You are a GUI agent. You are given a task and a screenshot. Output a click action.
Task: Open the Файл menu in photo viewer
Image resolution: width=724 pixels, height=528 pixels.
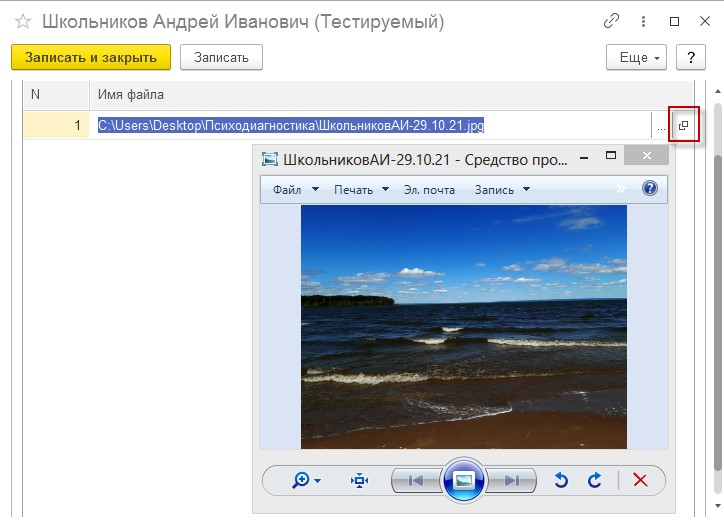[x=296, y=190]
